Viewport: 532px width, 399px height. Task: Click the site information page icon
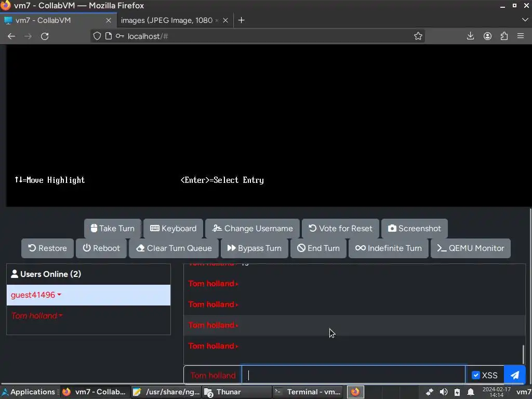click(108, 36)
